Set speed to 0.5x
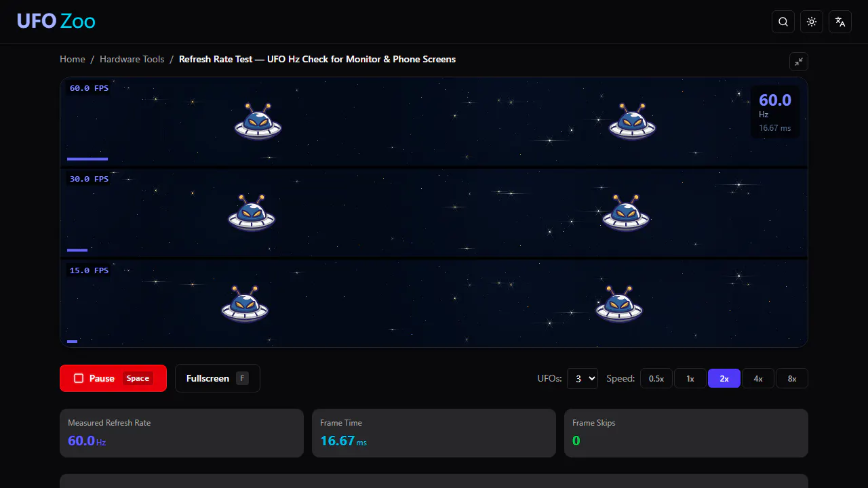 (x=656, y=378)
